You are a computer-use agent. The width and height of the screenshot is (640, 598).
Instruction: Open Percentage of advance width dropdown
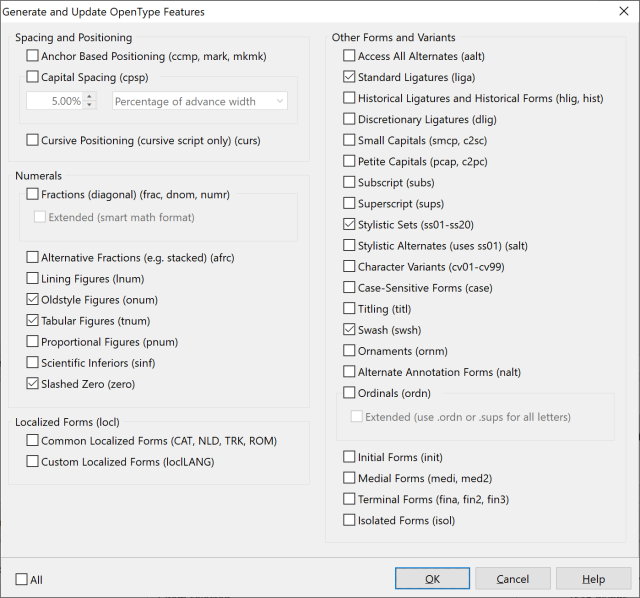tap(200, 101)
